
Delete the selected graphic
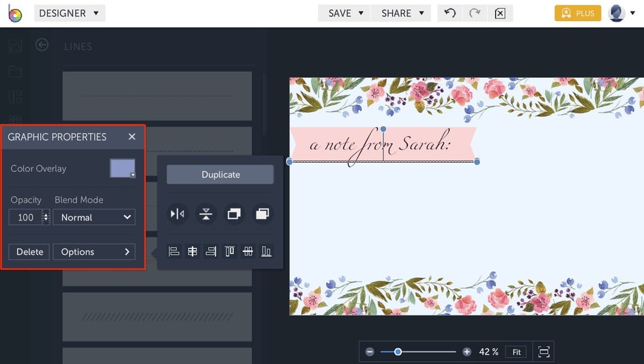pos(29,252)
